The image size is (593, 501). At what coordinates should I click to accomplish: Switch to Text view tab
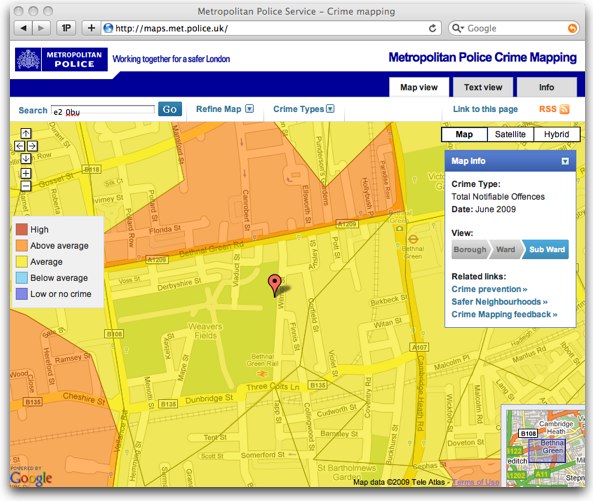(x=483, y=87)
